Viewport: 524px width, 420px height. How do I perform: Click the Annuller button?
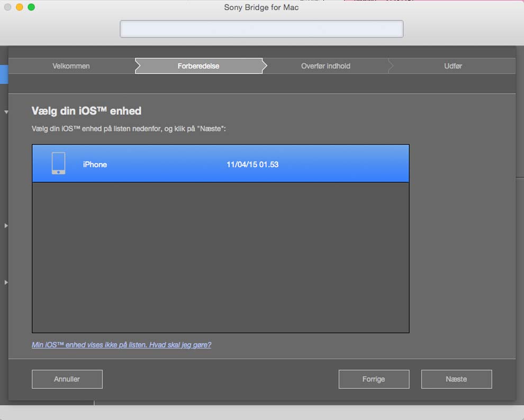[67, 379]
